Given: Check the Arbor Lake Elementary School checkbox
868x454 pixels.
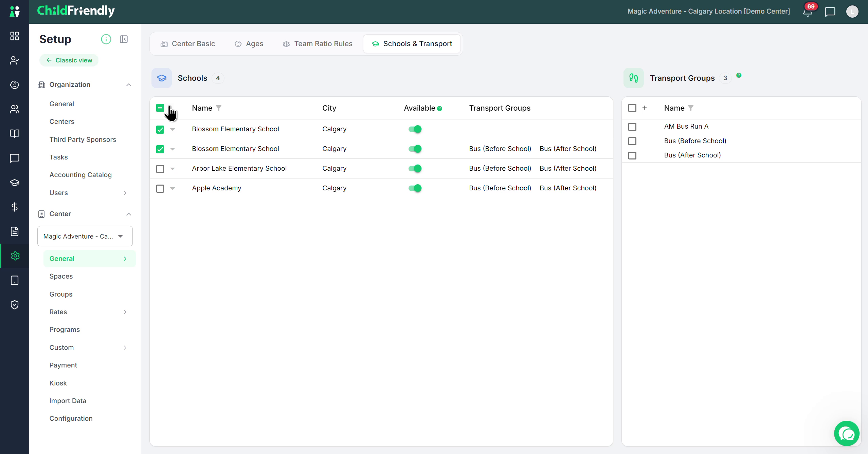Looking at the screenshot, I should pos(160,169).
